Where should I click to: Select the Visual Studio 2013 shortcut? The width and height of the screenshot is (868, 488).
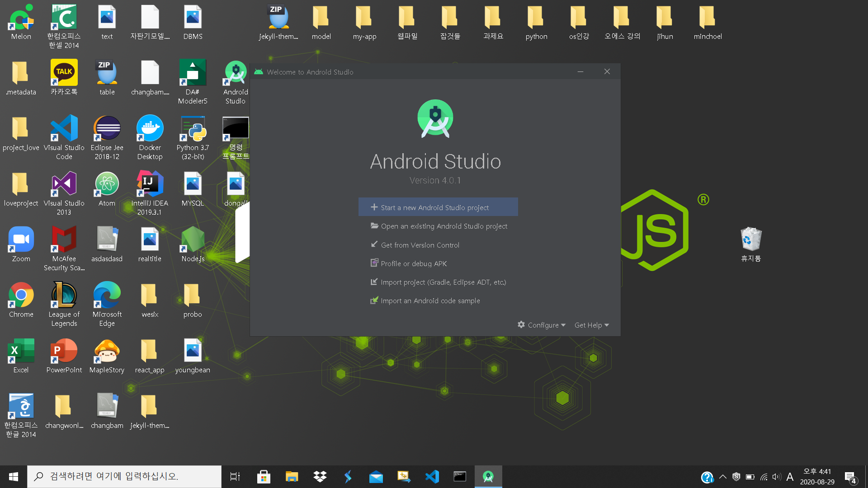point(64,193)
